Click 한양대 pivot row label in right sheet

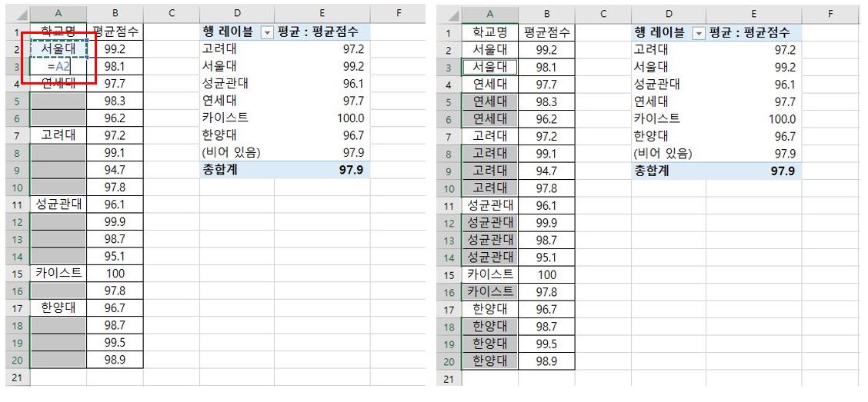click(652, 136)
